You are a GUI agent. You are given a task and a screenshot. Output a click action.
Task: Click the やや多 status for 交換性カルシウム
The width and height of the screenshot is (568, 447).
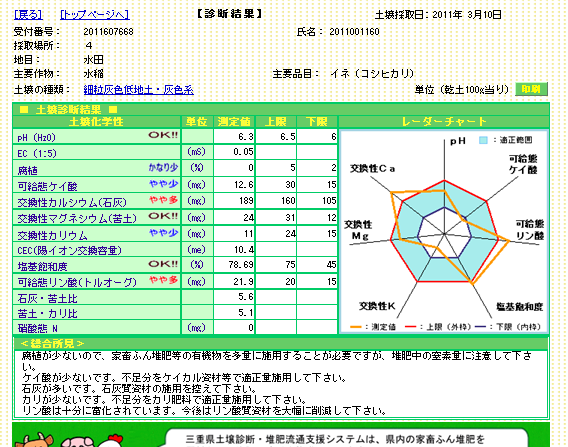point(164,200)
